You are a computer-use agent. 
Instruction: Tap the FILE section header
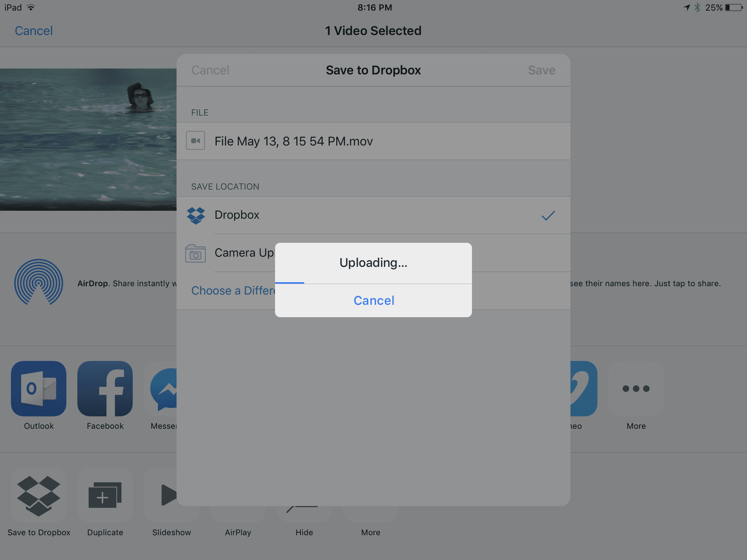coord(200,113)
